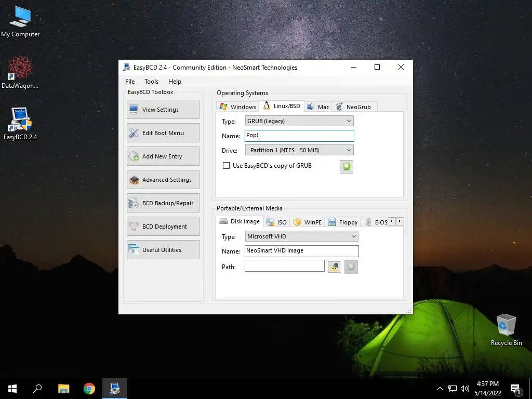
Task: Switch to the WinPE tab
Action: 308,222
